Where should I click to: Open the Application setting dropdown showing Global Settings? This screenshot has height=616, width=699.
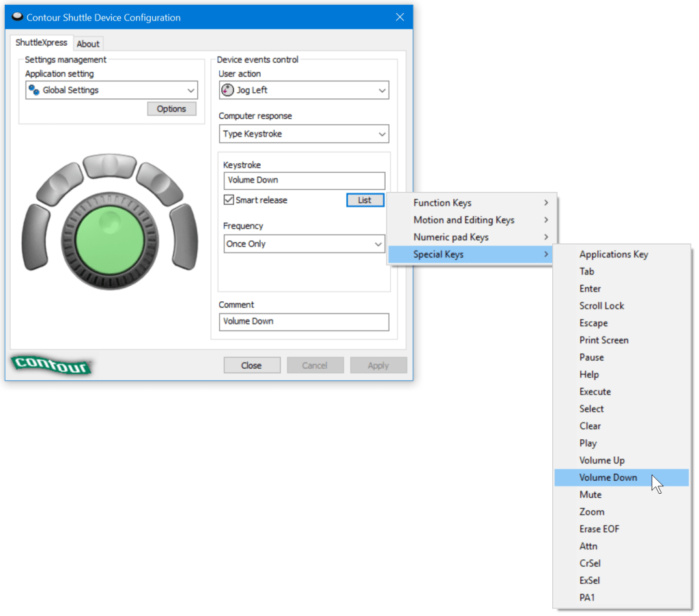coord(111,90)
